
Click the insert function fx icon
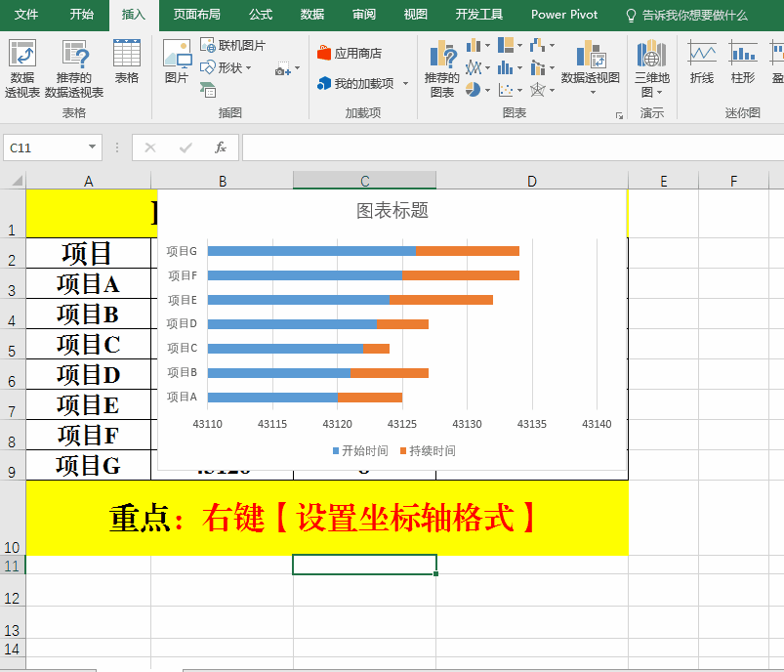click(221, 147)
